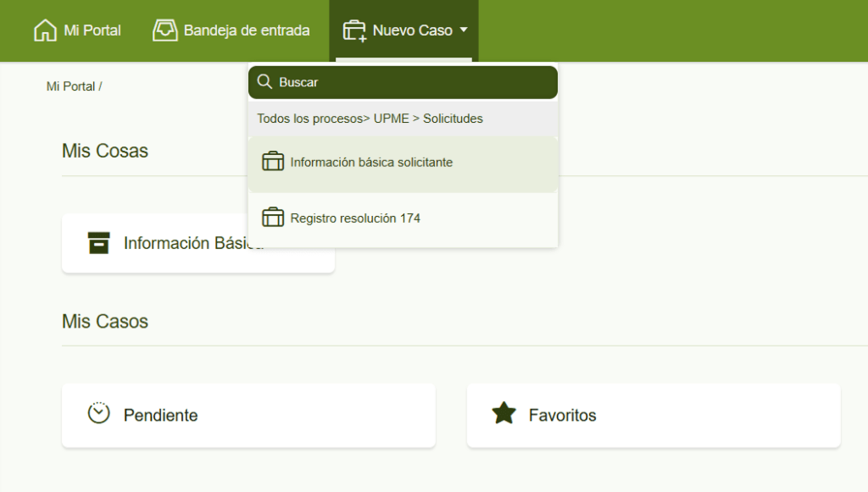The width and height of the screenshot is (868, 492).
Task: Click the Nuevo Caso briefcase-plus icon
Action: [x=354, y=30]
